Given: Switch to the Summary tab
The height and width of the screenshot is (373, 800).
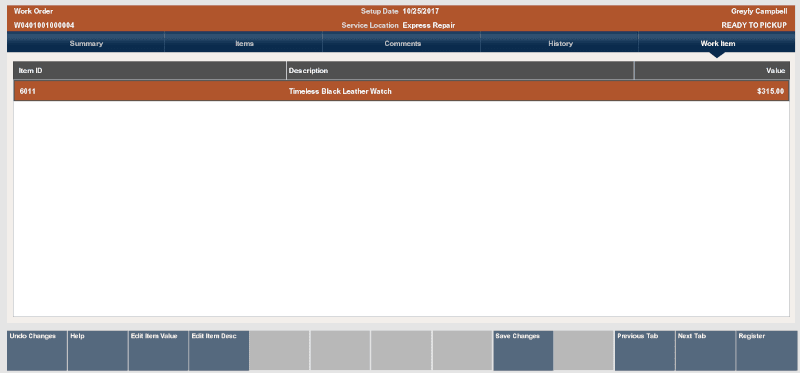Looking at the screenshot, I should pos(86,43).
